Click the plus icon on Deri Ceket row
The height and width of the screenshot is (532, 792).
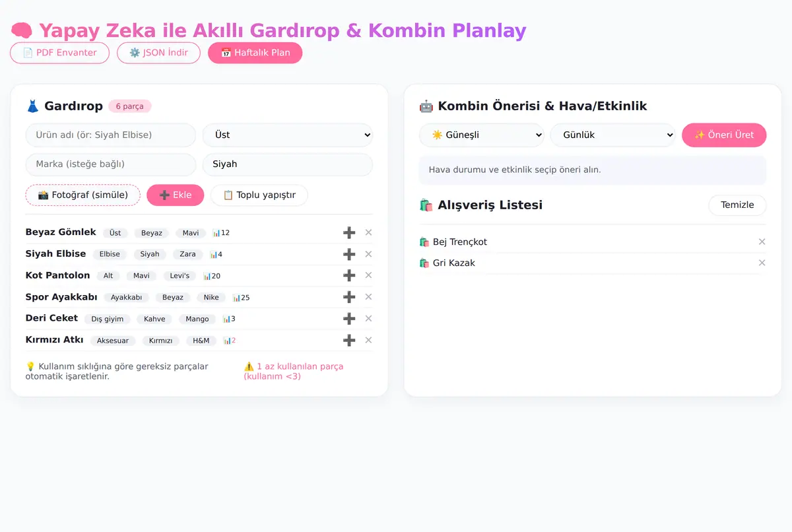[x=349, y=318]
